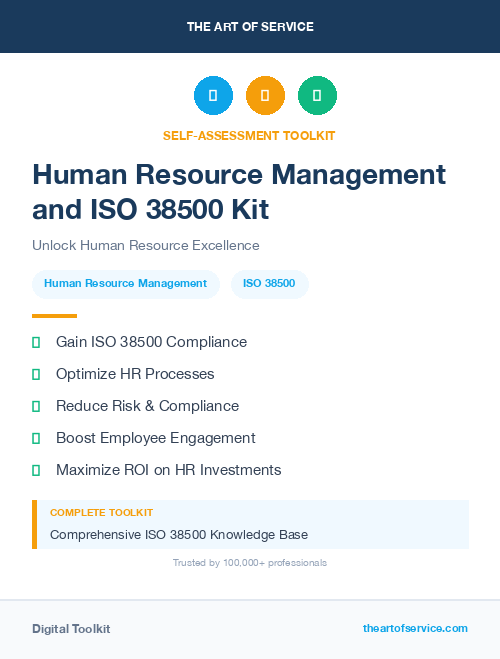Click the orange circular icon

265,95
